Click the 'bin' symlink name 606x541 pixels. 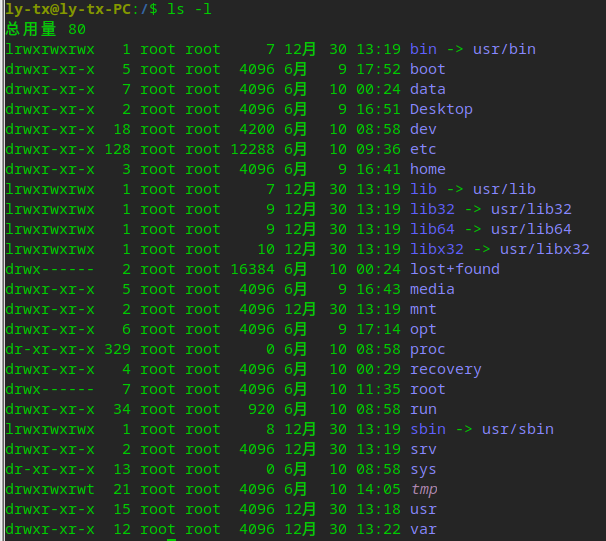coord(423,49)
